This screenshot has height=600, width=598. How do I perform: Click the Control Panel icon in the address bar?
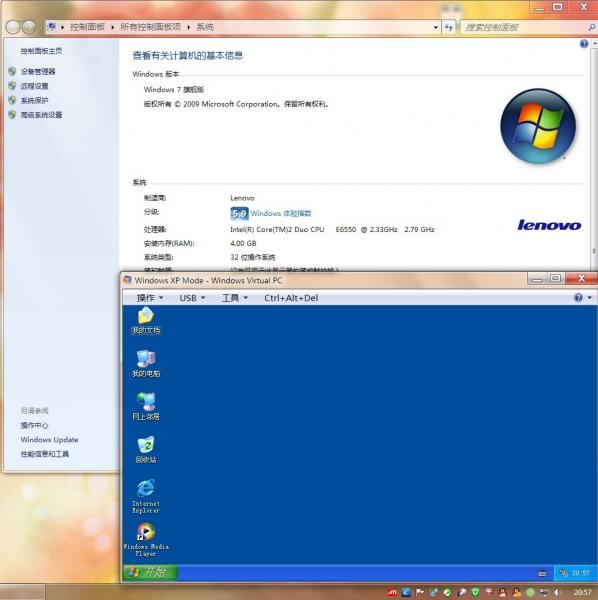[x=52, y=27]
